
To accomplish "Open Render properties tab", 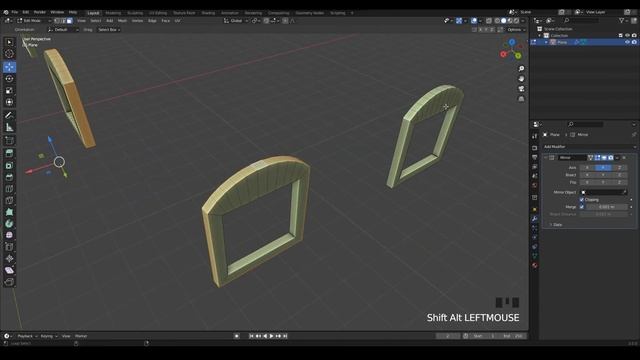I will click(535, 148).
